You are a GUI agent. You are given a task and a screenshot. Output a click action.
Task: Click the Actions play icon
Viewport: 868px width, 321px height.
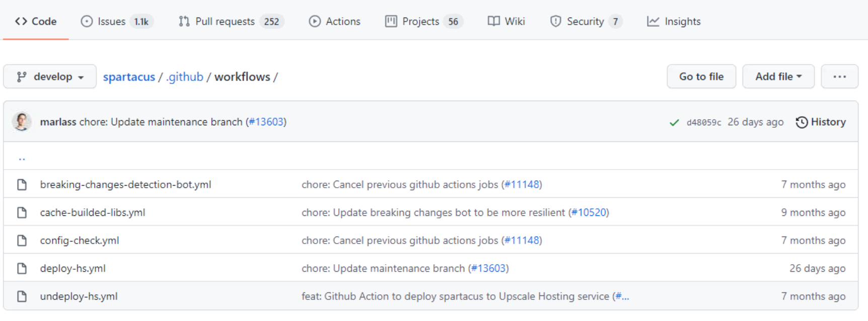(x=315, y=21)
